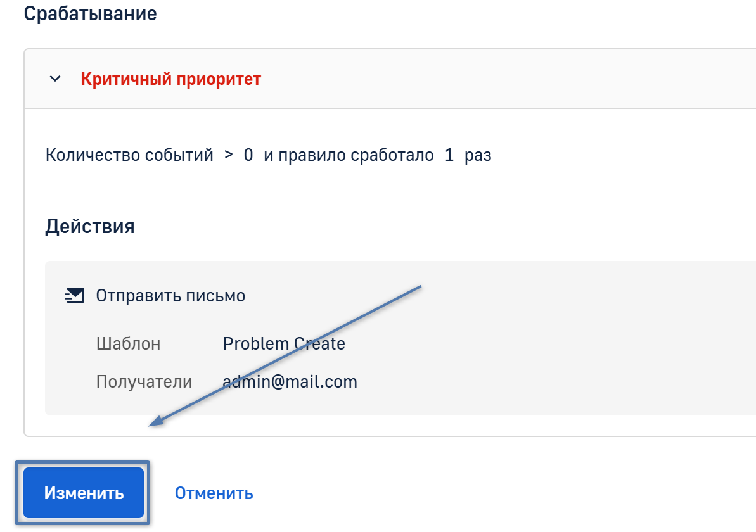Click the admin@mail.com recipient address

290,382
